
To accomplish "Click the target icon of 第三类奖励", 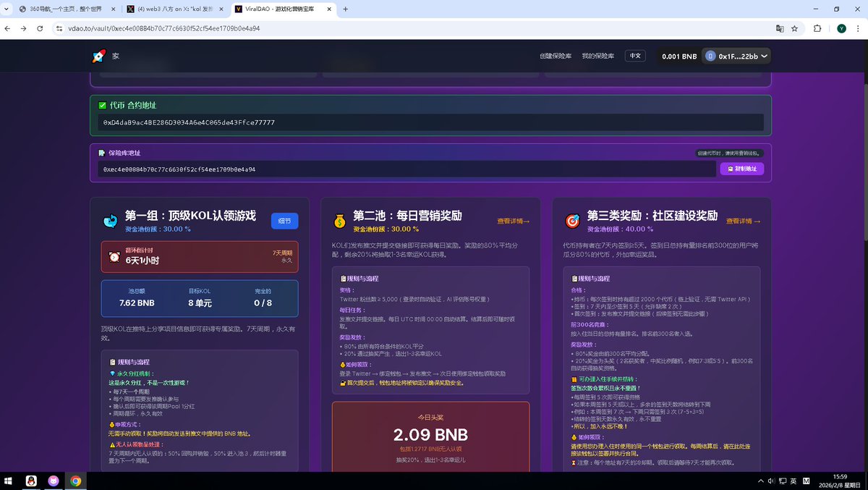I will 572,219.
